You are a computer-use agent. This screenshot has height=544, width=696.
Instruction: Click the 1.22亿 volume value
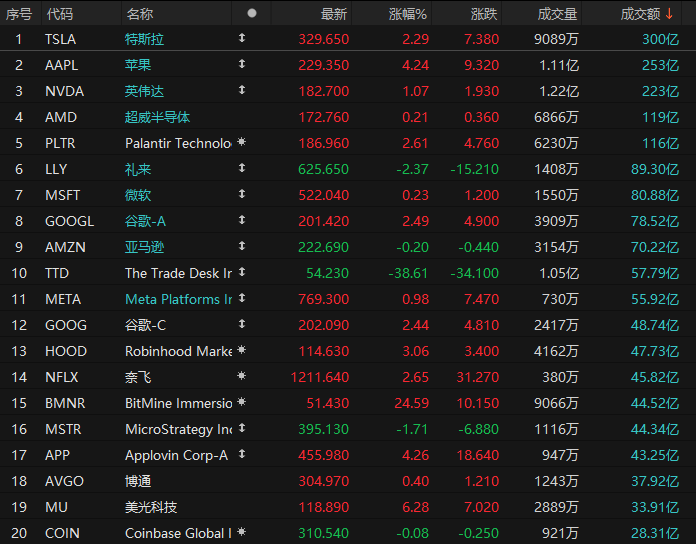click(x=559, y=91)
